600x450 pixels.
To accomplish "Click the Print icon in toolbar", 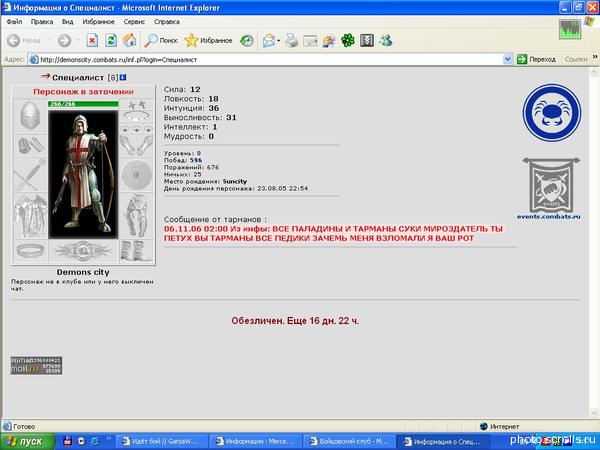I will click(x=291, y=40).
